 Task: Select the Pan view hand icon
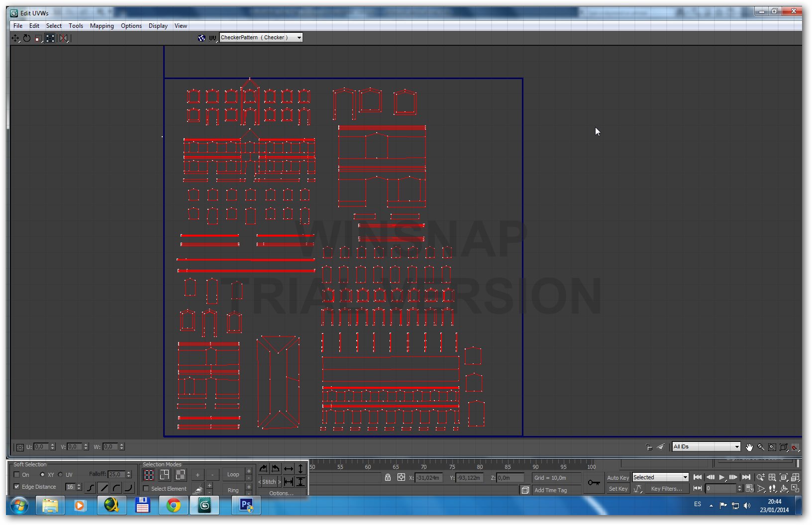[x=749, y=447]
